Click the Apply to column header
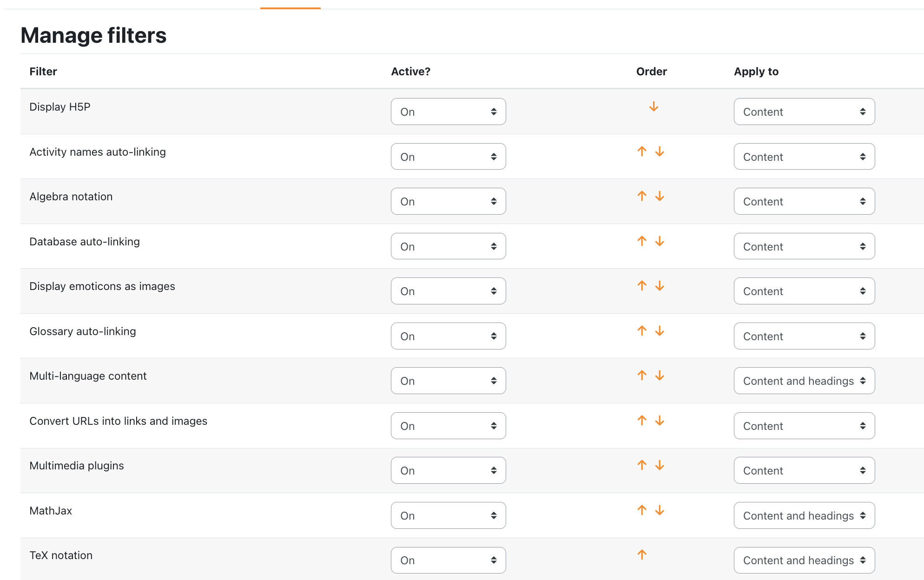 click(x=756, y=72)
